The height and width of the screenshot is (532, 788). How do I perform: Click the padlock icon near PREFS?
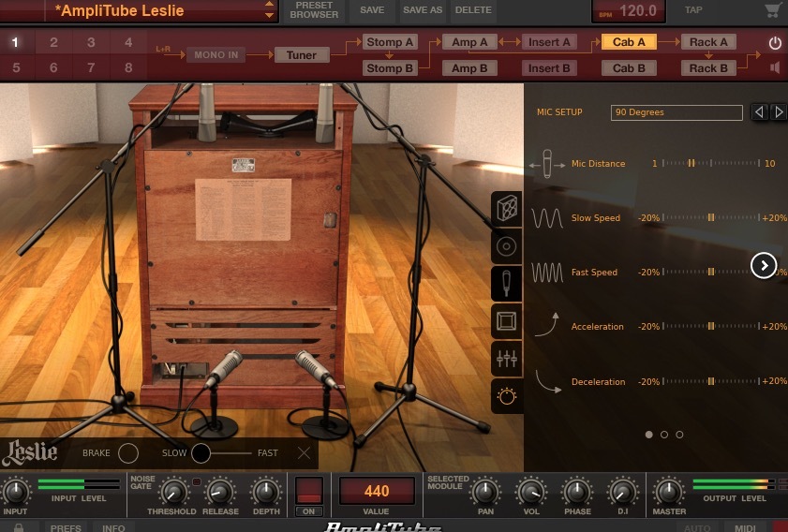tap(19, 527)
